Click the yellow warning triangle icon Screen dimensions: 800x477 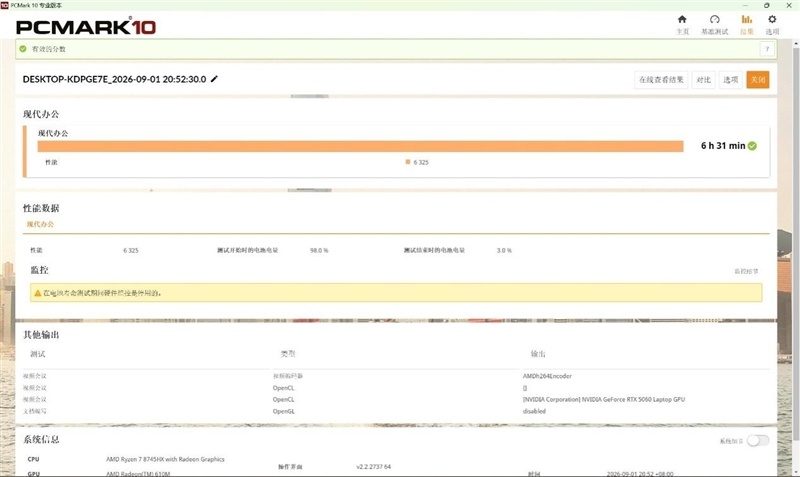(x=37, y=293)
